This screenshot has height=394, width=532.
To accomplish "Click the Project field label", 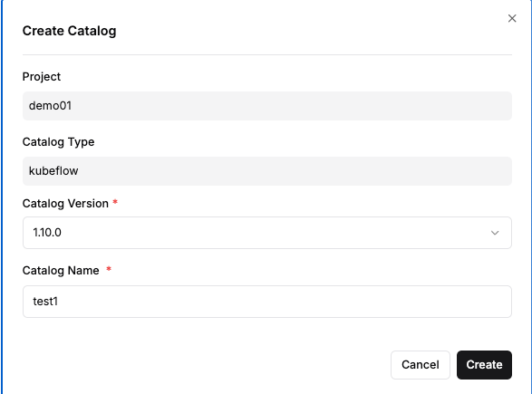I will pos(42,77).
